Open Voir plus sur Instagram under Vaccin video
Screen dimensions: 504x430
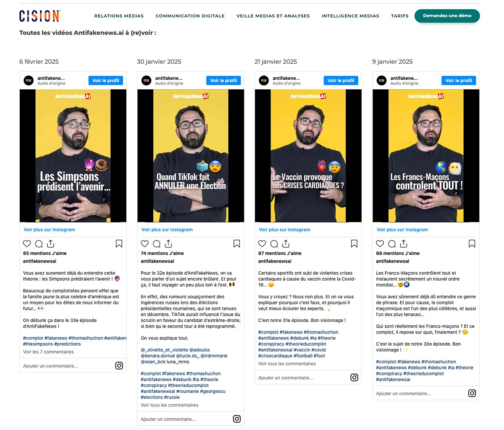(284, 229)
